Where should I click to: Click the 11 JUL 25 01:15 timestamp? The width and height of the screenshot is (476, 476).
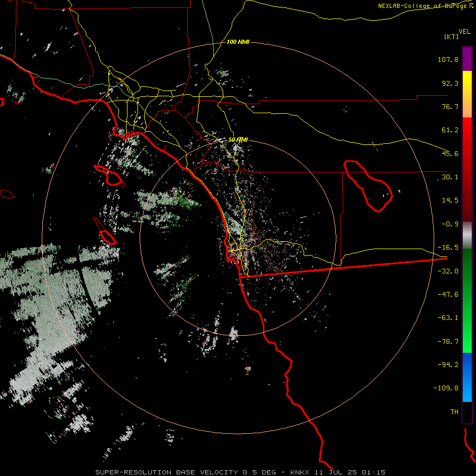(x=350, y=472)
